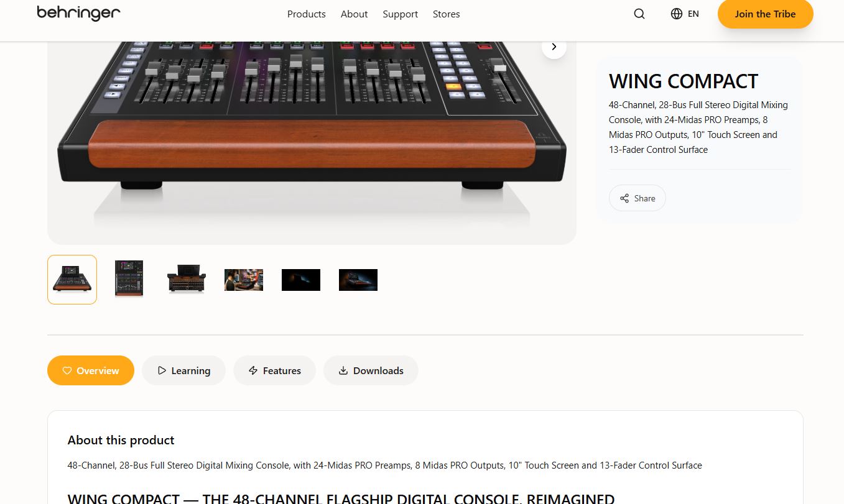Select the top-down console thumbnail
Image resolution: width=844 pixels, height=504 pixels.
(x=129, y=280)
